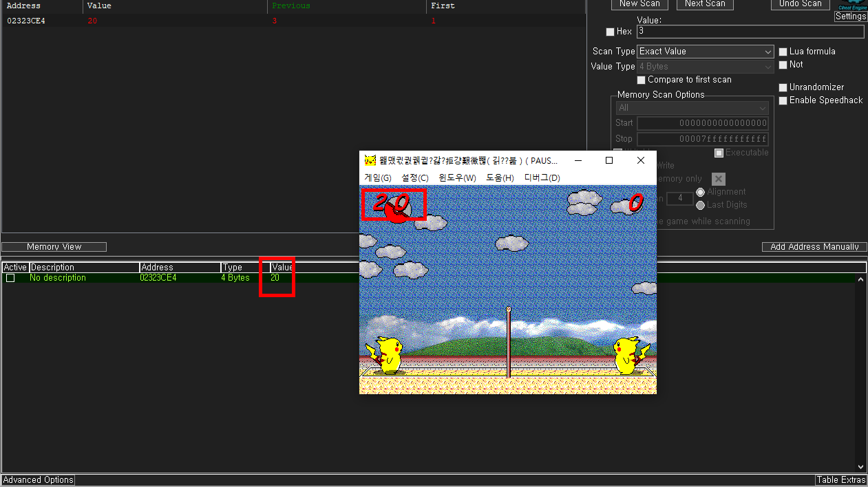Click the Active column header
The height and width of the screenshot is (487, 868).
pos(15,268)
